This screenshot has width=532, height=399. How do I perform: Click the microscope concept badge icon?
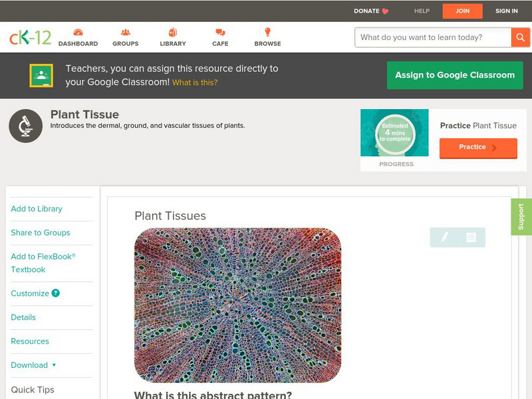pyautogui.click(x=25, y=125)
